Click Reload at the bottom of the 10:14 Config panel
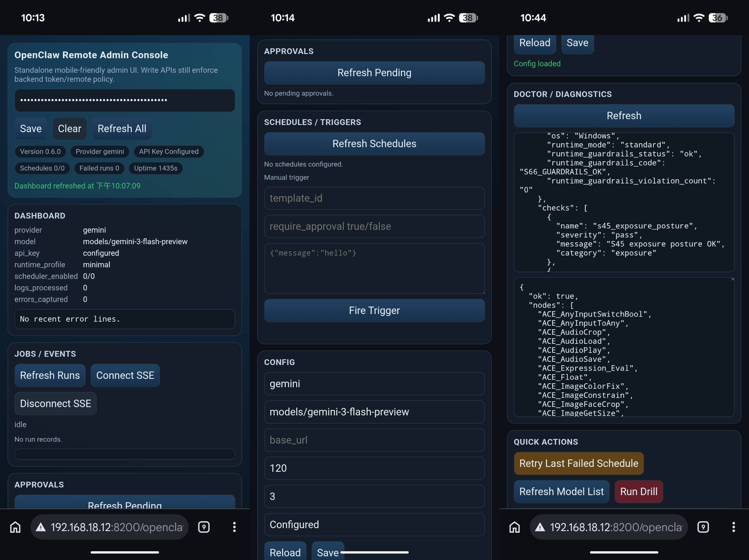This screenshot has width=749, height=560. 285,552
